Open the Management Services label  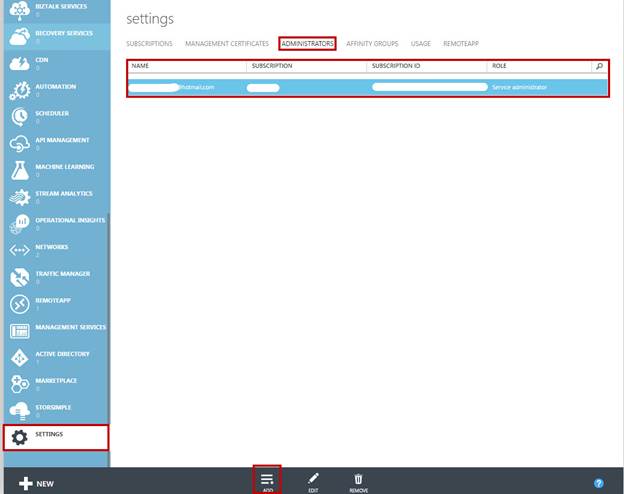coord(71,327)
